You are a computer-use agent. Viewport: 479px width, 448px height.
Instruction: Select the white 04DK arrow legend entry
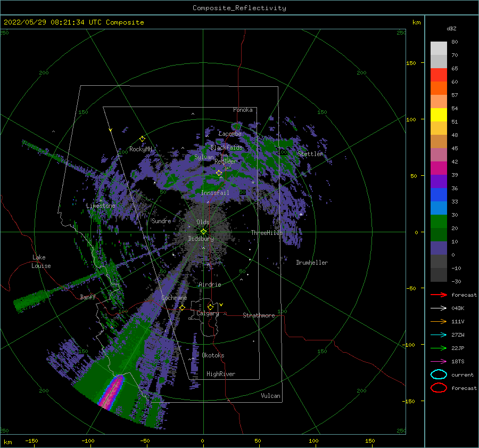tap(439, 308)
